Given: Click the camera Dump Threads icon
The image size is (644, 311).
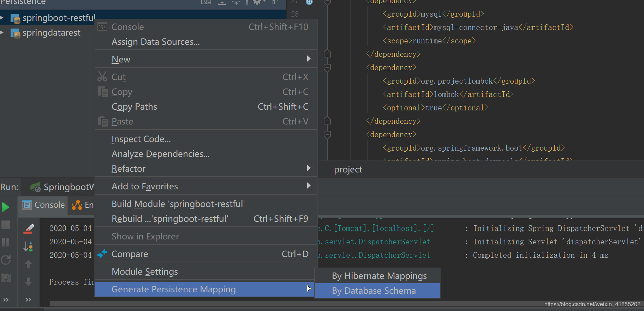Looking at the screenshot, I should tap(6, 278).
